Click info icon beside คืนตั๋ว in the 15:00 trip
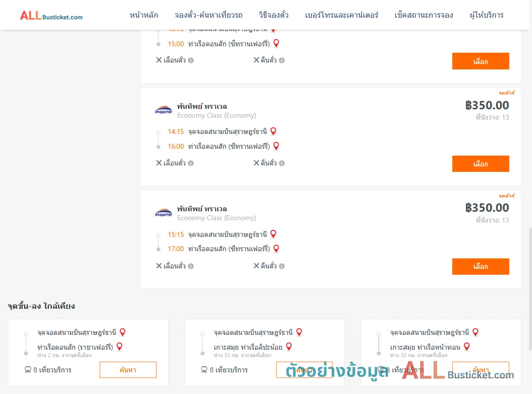This screenshot has width=532, height=394. click(x=282, y=61)
